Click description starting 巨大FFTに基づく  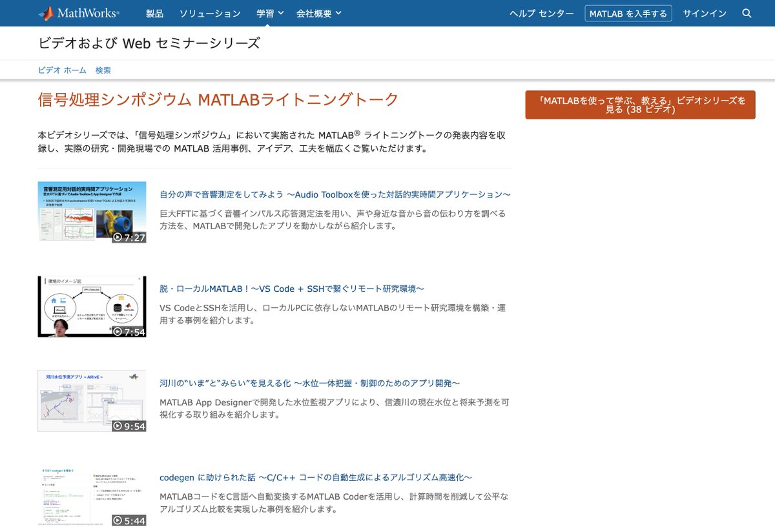(x=333, y=220)
